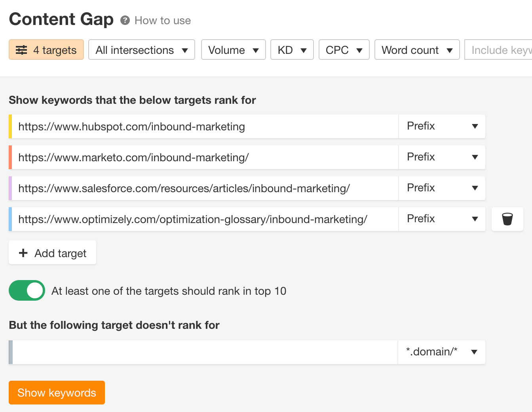Click the empty doesn't-rank-for target field
532x412 pixels.
click(x=205, y=352)
